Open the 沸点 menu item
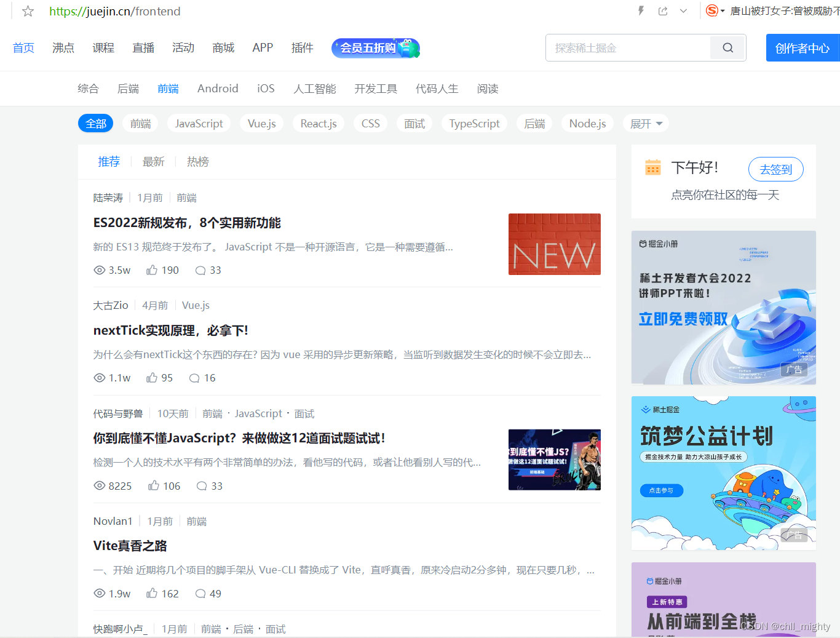Image resolution: width=840 pixels, height=638 pixels. pyautogui.click(x=63, y=47)
